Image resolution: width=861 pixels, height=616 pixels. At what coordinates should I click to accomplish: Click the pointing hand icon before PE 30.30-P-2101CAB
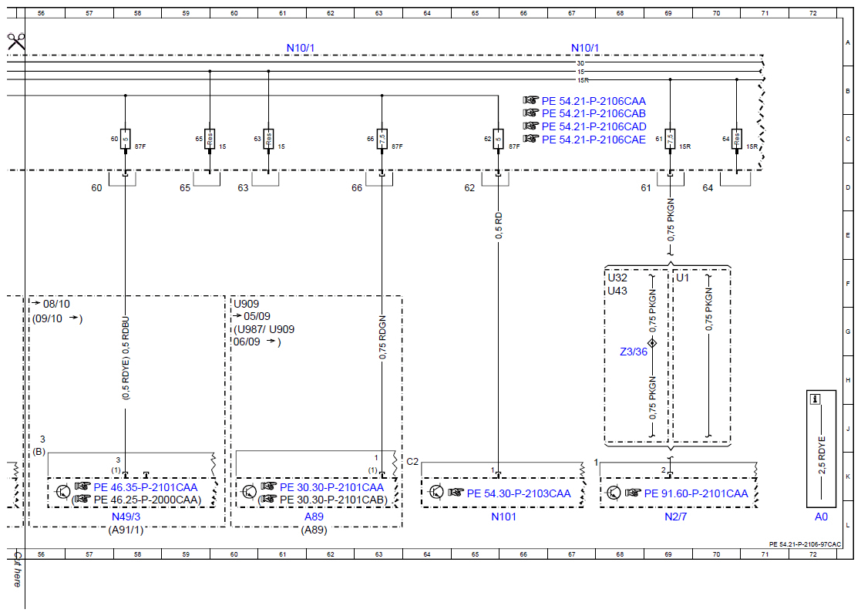click(268, 499)
